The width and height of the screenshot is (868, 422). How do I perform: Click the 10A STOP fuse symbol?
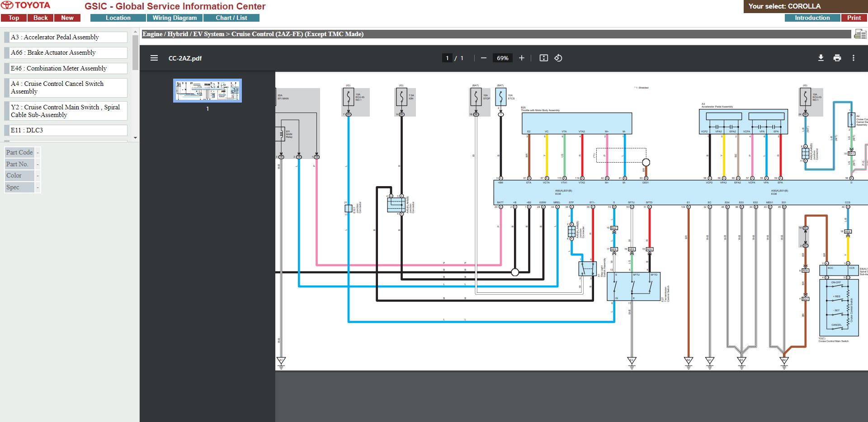click(x=476, y=97)
